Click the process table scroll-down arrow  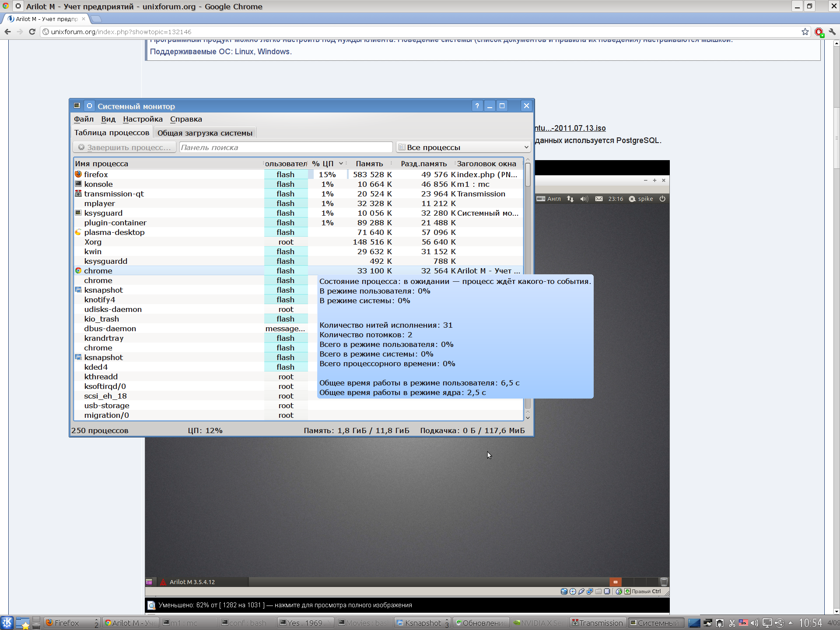(528, 417)
